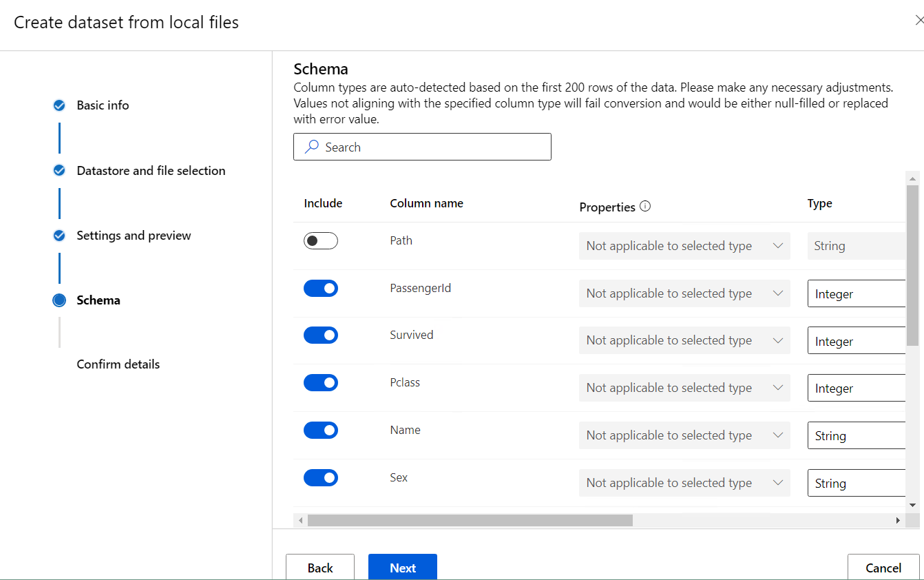Click the Next button
924x580 pixels.
[x=403, y=568]
